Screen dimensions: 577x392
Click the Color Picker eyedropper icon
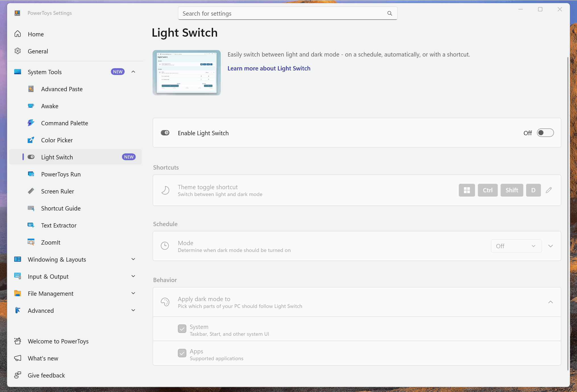[31, 140]
